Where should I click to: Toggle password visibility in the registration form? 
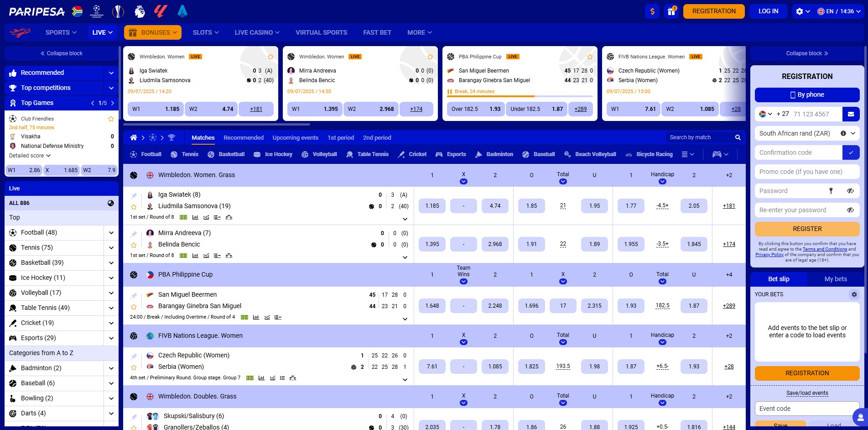click(x=851, y=191)
